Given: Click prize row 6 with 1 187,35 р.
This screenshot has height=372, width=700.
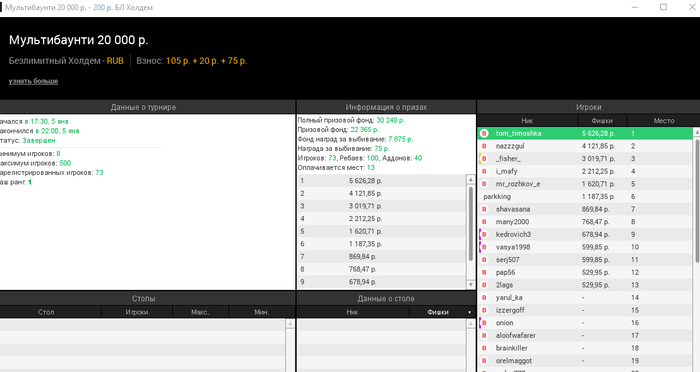Looking at the screenshot, I should [382, 244].
